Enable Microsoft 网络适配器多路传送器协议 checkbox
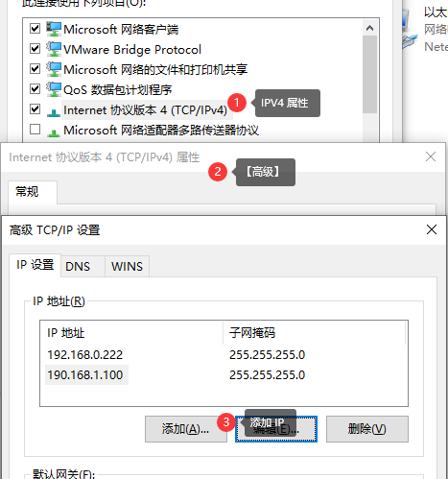The height and width of the screenshot is (479, 448). click(35, 130)
